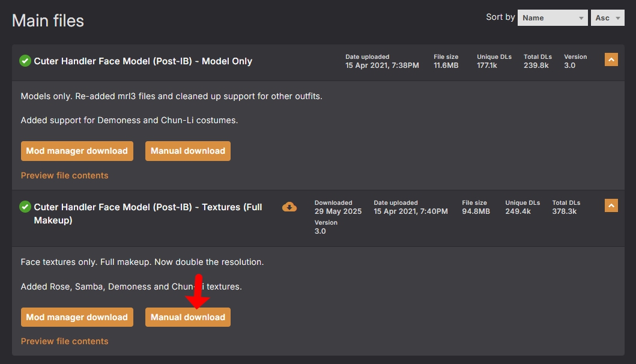The width and height of the screenshot is (636, 364).
Task: Open the Sort by Name dropdown
Action: point(552,18)
